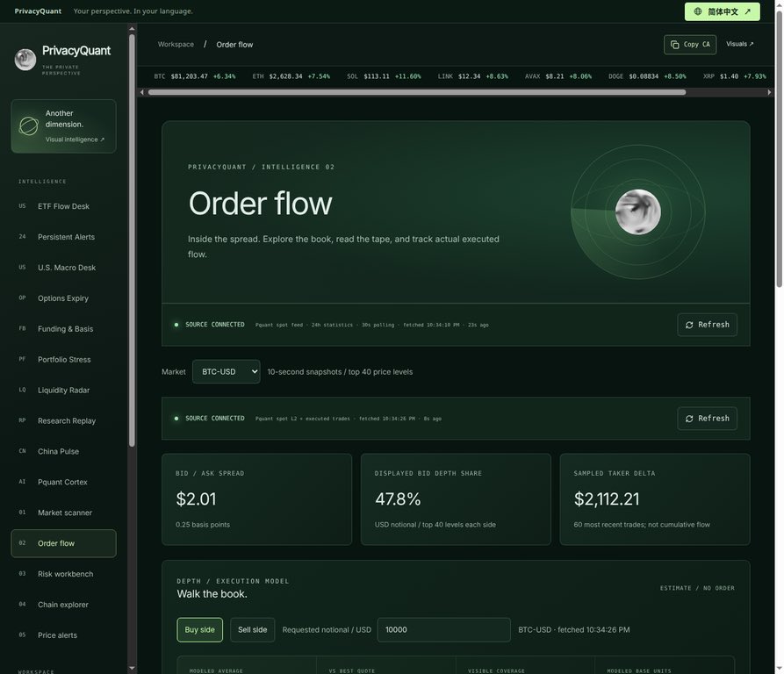The height and width of the screenshot is (674, 784).
Task: Click Order flow breadcrumb text
Action: (x=234, y=45)
